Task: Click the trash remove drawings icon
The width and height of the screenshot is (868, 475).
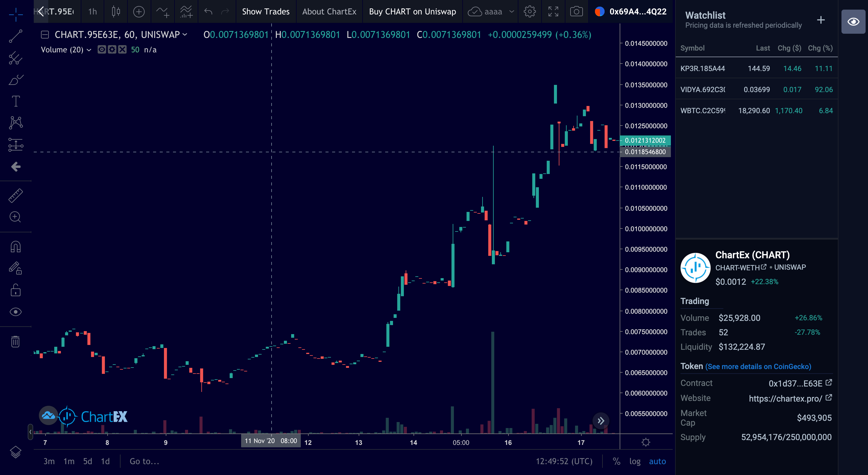Action: [15, 341]
